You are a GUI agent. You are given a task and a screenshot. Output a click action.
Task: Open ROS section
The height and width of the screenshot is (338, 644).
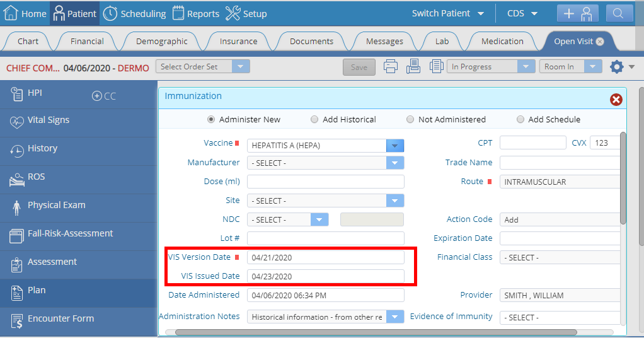[78, 180]
